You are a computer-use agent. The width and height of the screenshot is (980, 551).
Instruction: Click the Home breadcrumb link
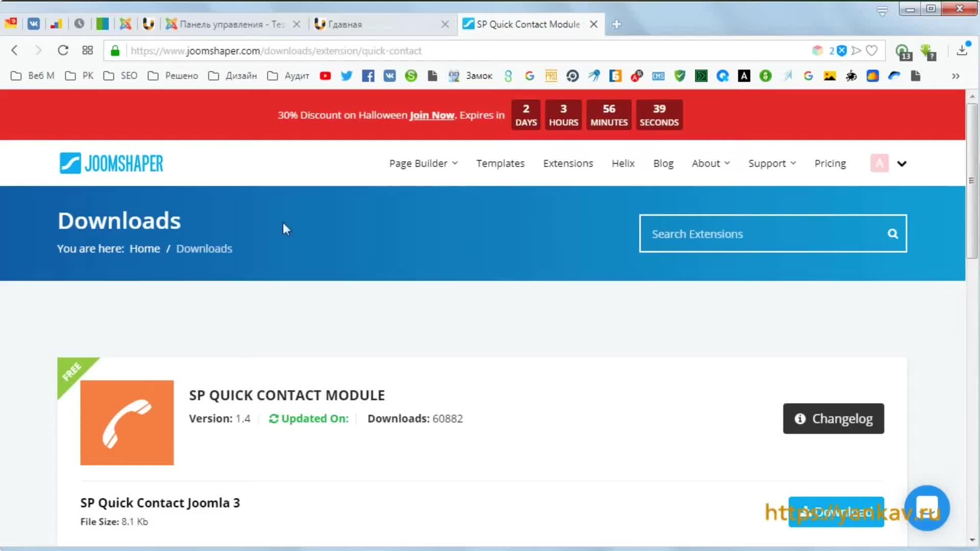pos(144,248)
